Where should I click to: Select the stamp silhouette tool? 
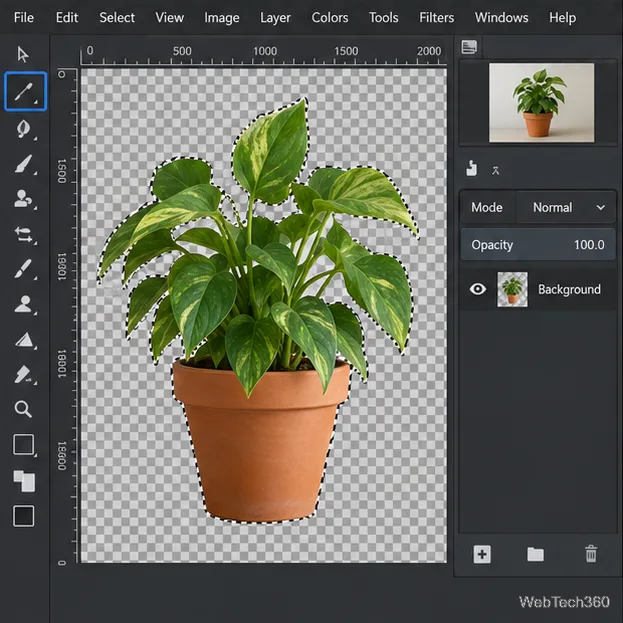pyautogui.click(x=23, y=304)
